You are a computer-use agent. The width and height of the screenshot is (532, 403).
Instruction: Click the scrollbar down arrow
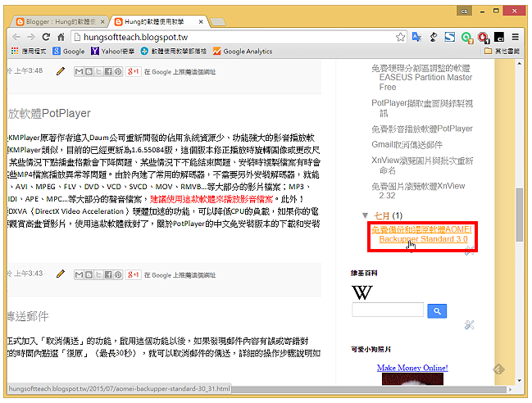[519, 381]
